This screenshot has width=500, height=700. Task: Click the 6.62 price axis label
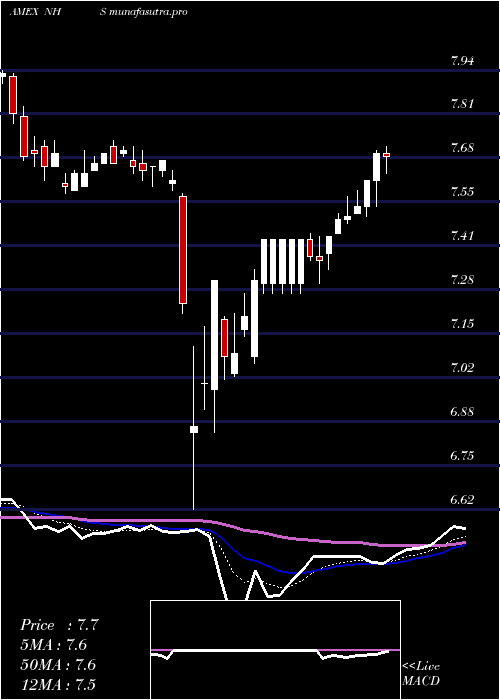click(462, 500)
